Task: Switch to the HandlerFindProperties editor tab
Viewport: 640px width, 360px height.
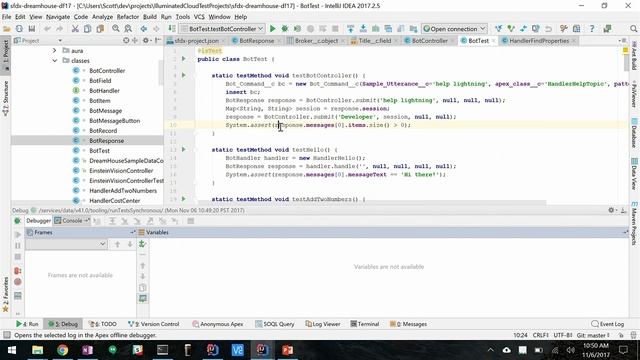Action: coord(538,40)
